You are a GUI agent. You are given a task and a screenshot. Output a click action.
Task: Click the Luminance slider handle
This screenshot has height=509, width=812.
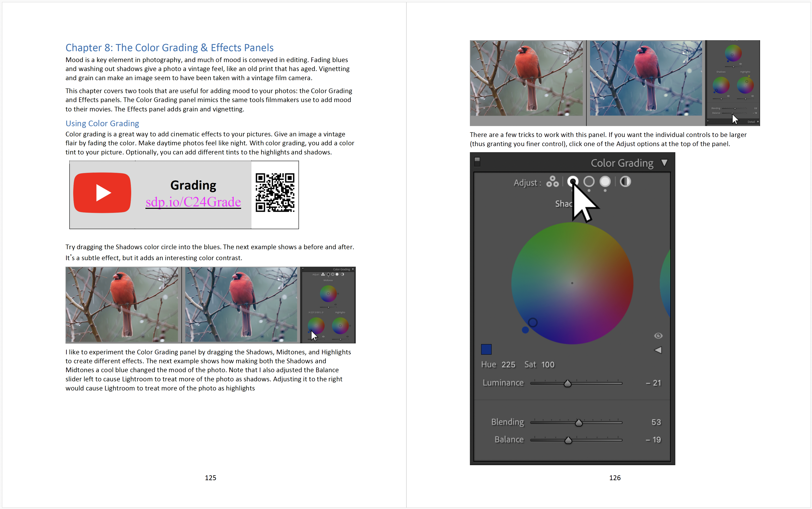click(x=567, y=383)
